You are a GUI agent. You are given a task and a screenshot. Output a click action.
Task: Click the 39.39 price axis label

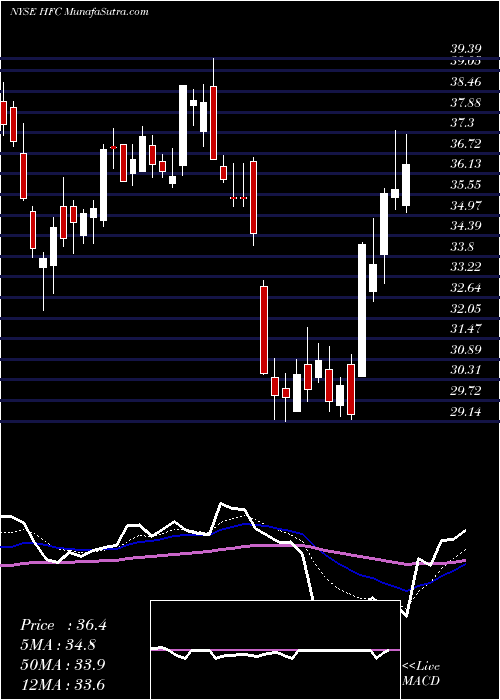[x=466, y=49]
